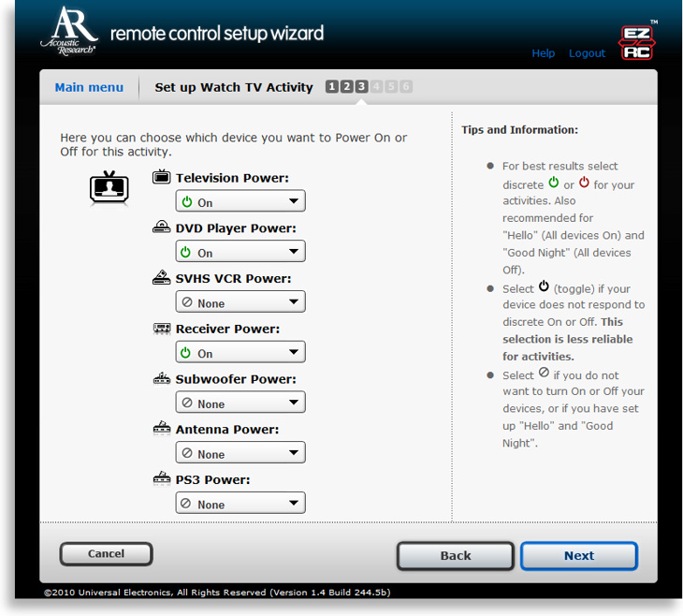683x616 pixels.
Task: Click the Television device icon
Action: pos(161,177)
